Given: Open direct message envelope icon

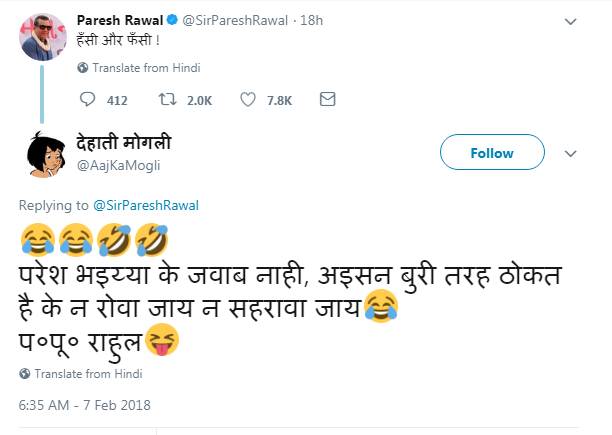Looking at the screenshot, I should (327, 99).
